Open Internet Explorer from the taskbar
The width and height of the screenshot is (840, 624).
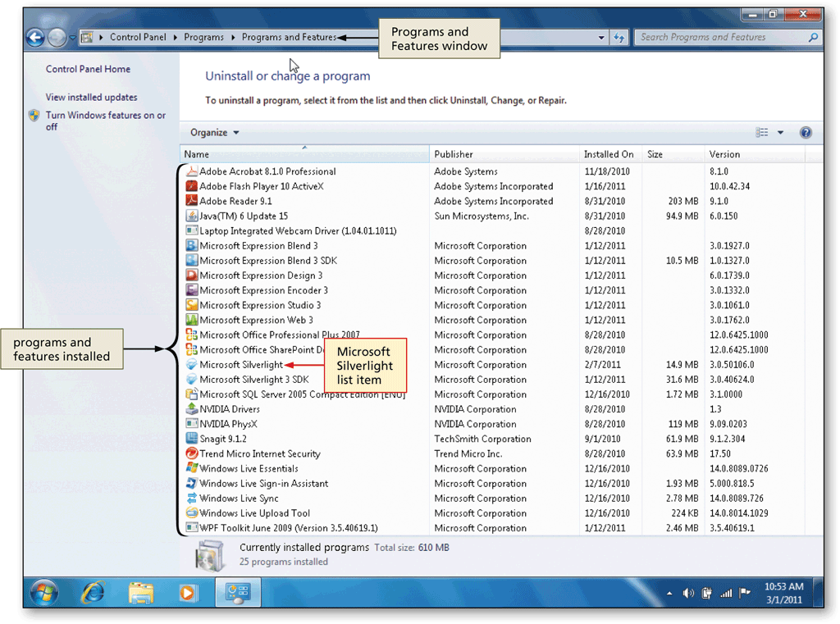pyautogui.click(x=94, y=592)
